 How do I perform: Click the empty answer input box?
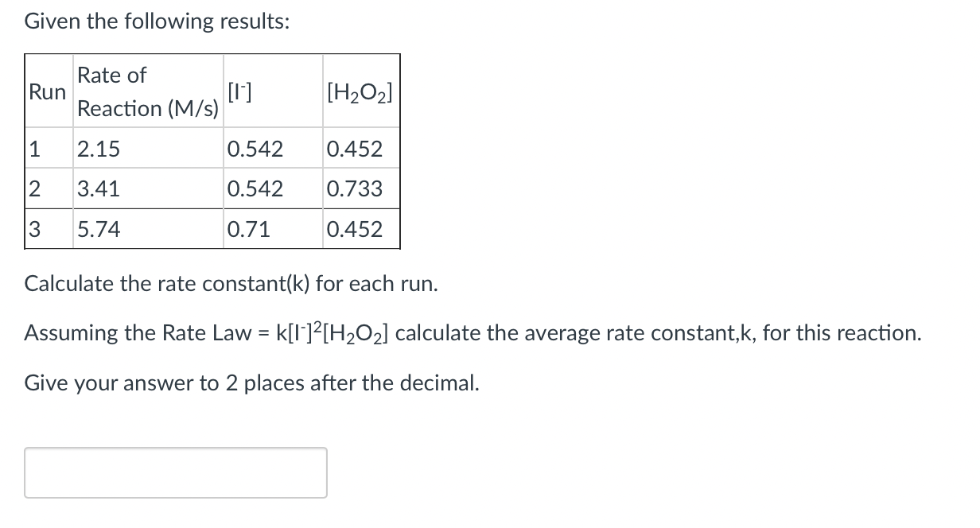(175, 472)
